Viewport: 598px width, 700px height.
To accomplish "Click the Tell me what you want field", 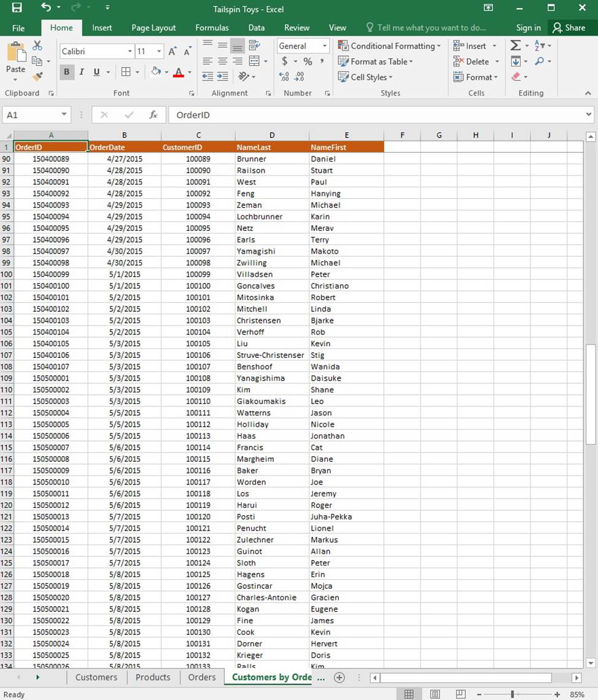I will coord(431,28).
